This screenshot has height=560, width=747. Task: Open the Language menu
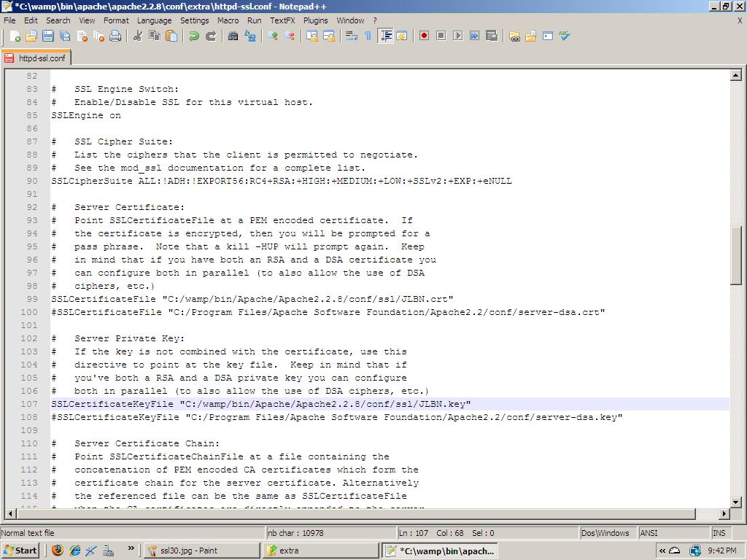pos(154,20)
